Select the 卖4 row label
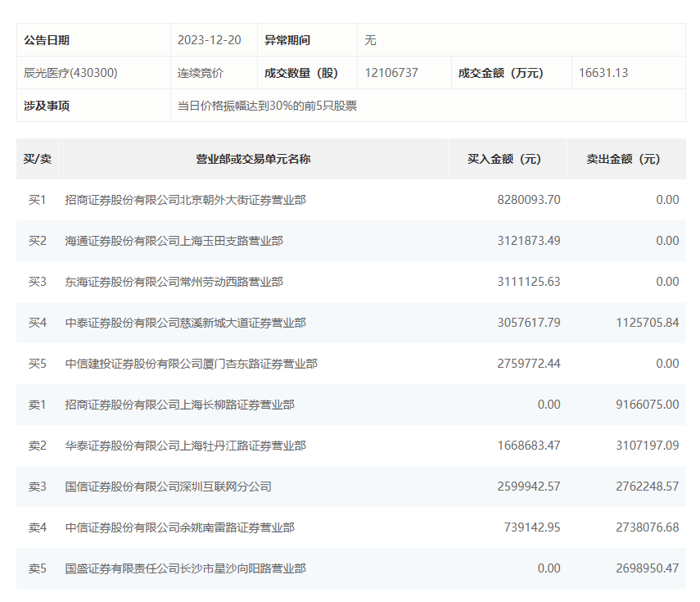700x602 pixels. [x=37, y=527]
